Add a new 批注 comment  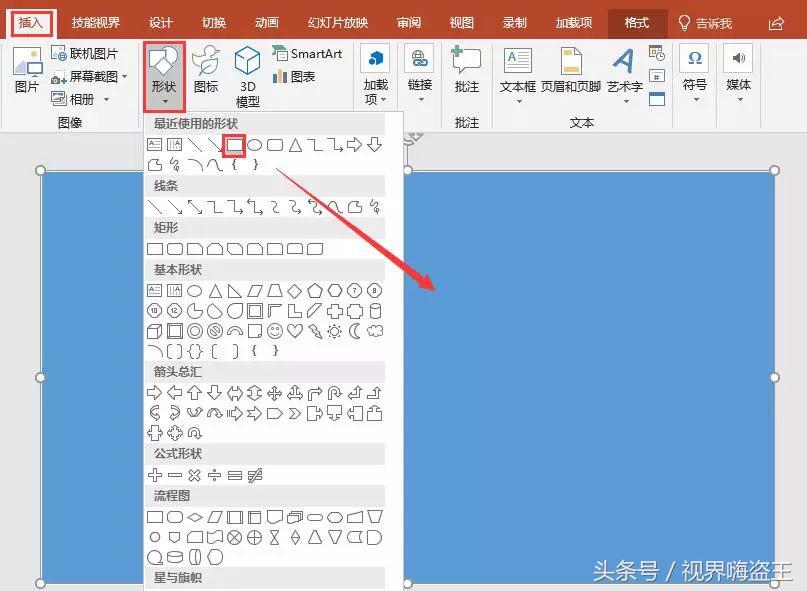467,70
